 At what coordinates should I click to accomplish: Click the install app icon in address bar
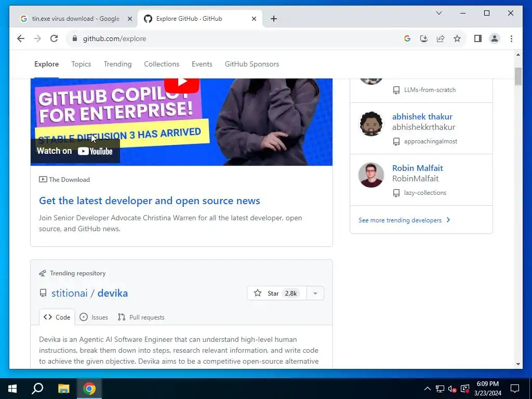coord(424,38)
